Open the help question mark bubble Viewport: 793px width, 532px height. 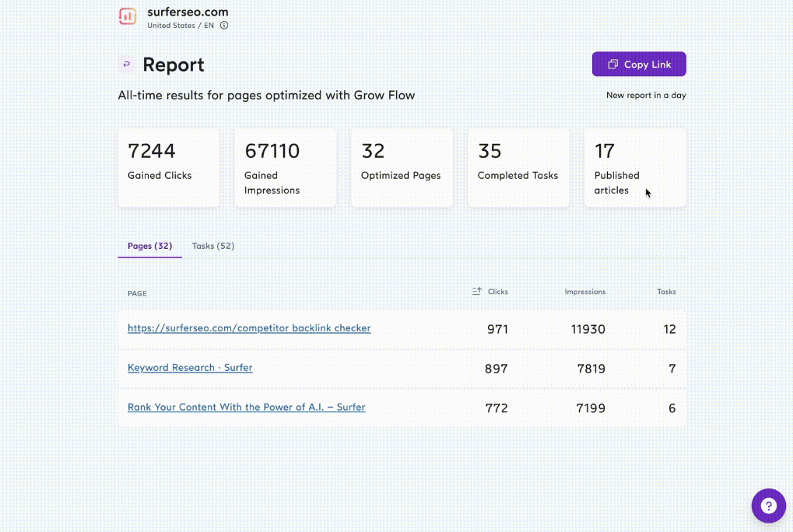click(x=768, y=506)
